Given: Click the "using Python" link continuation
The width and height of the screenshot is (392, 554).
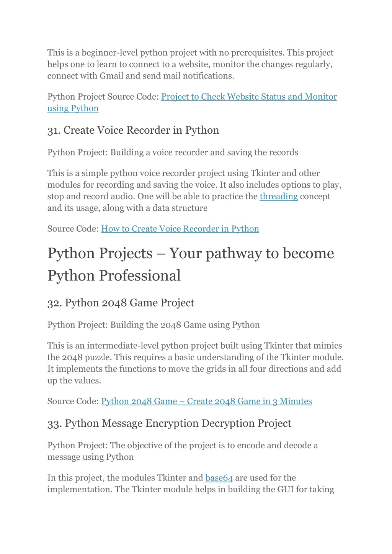Looking at the screenshot, I should click(73, 108).
